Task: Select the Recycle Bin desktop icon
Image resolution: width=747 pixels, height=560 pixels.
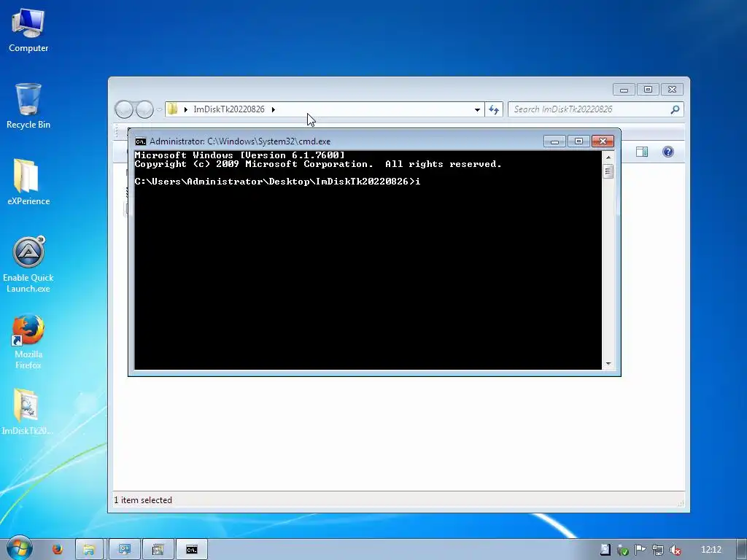Action: tap(28, 106)
